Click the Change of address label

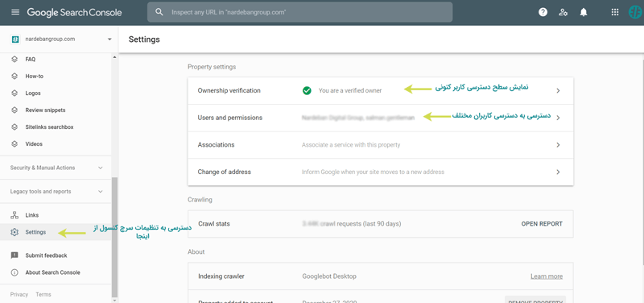click(225, 172)
